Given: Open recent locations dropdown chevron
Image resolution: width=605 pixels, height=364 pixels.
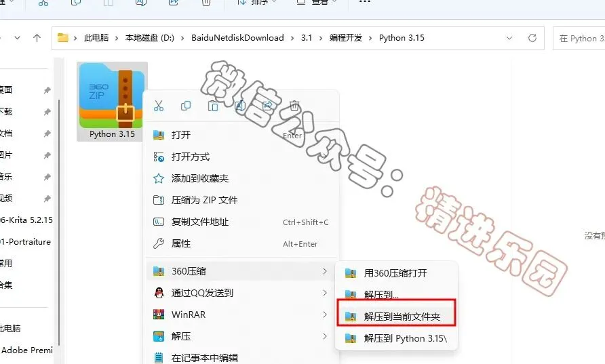Looking at the screenshot, I should [x=17, y=38].
